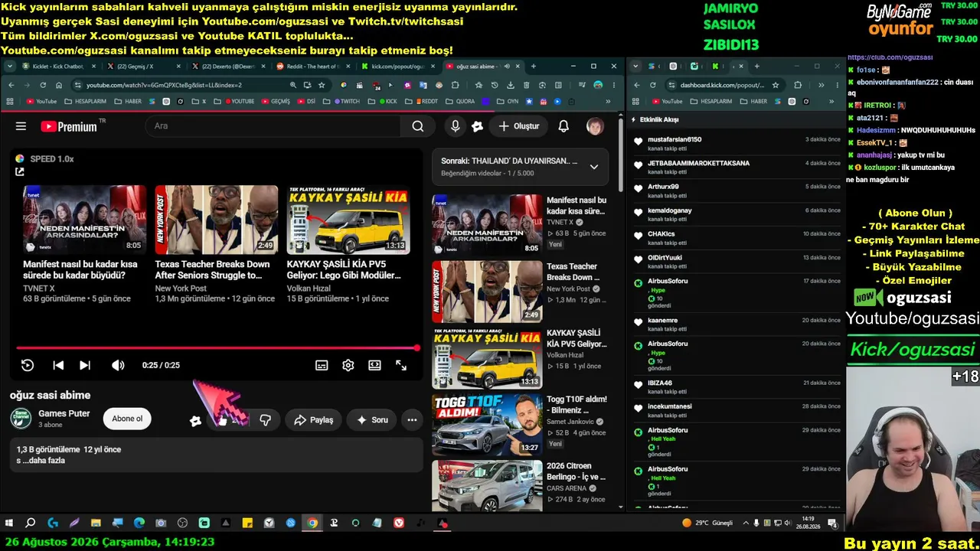Open the 29°C Güneşli weather widget
The width and height of the screenshot is (980, 551).
point(707,523)
